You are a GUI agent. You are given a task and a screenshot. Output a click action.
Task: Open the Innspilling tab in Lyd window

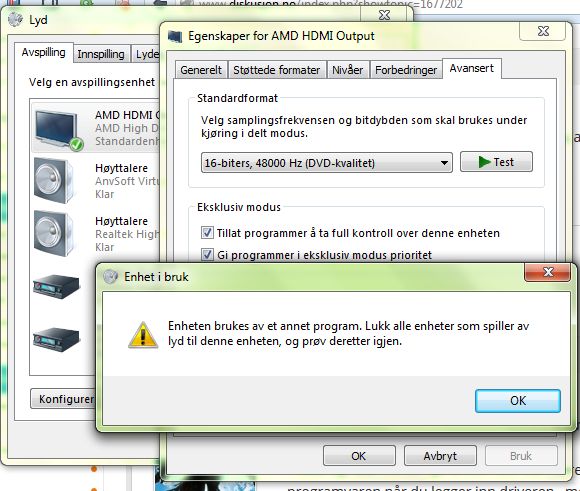(x=101, y=54)
